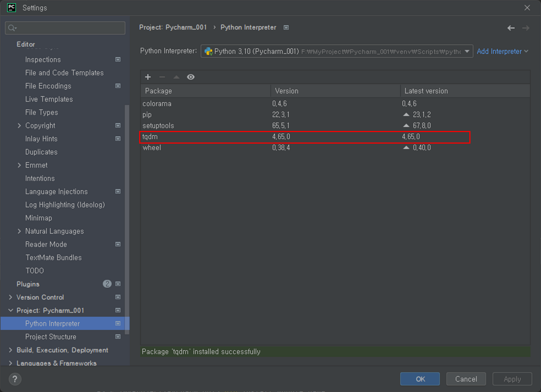Select the Python Interpreter tree item
Image resolution: width=541 pixels, height=392 pixels.
tap(65, 324)
